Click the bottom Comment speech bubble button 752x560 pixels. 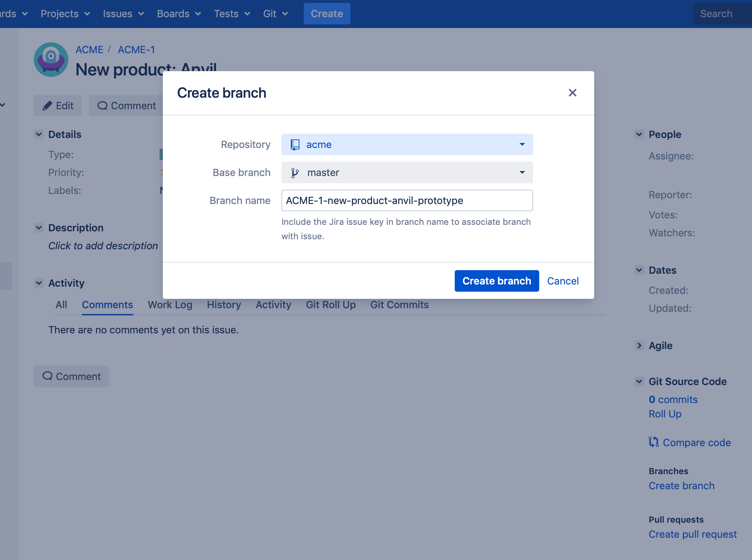pos(71,376)
